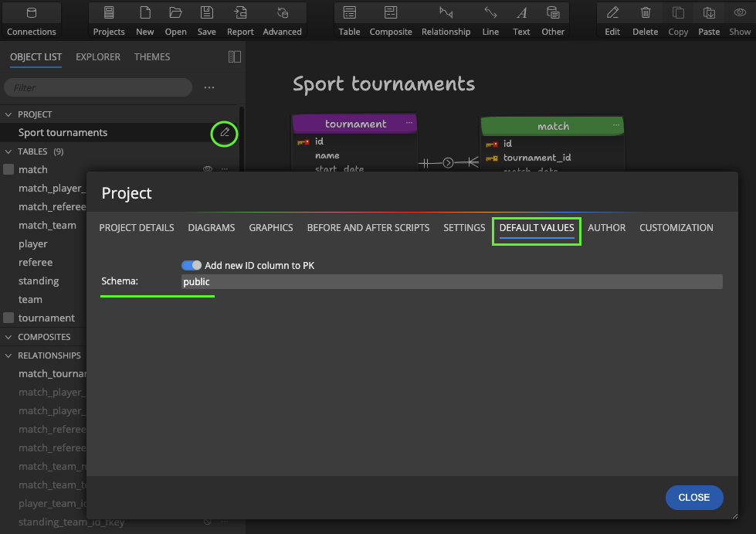Image resolution: width=756 pixels, height=534 pixels.
Task: Open BEFORE AND AFTER SCRIPTS tab
Action: tap(368, 228)
